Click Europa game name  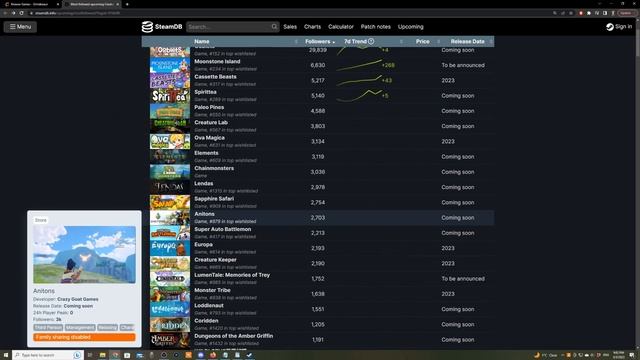tap(203, 245)
